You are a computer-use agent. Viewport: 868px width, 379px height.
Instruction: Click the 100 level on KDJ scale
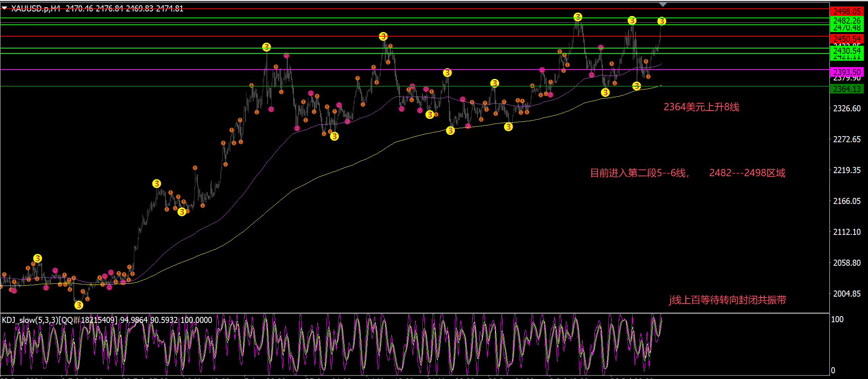point(837,319)
